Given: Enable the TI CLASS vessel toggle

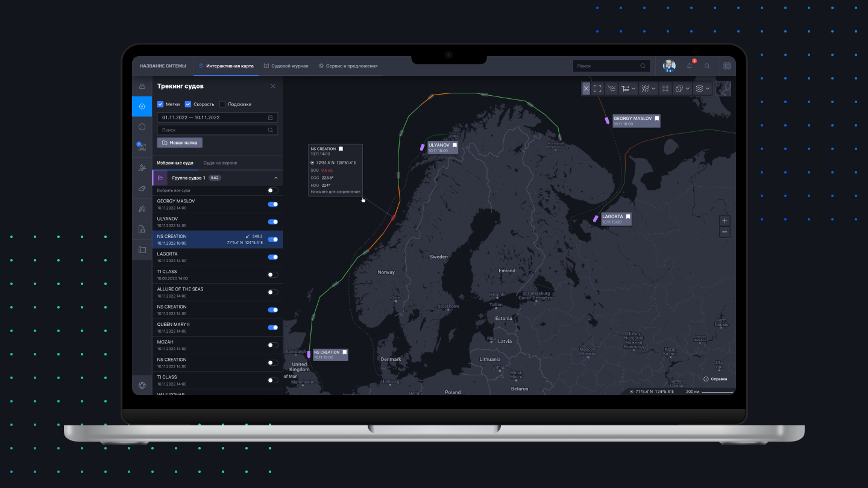Looking at the screenshot, I should (x=272, y=274).
